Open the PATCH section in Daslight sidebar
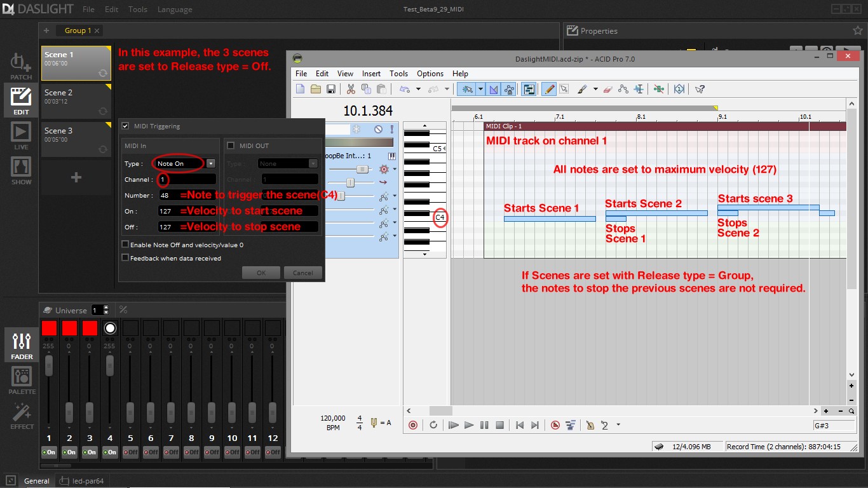868x488 pixels. coord(21,66)
